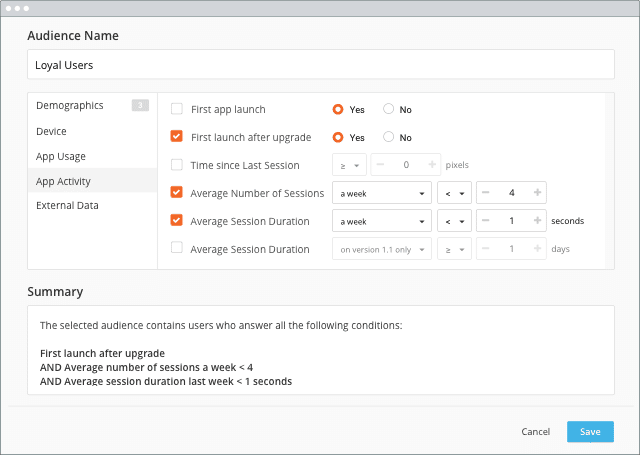Click plus icon next to pixels field
The image size is (640, 455).
pos(432,164)
